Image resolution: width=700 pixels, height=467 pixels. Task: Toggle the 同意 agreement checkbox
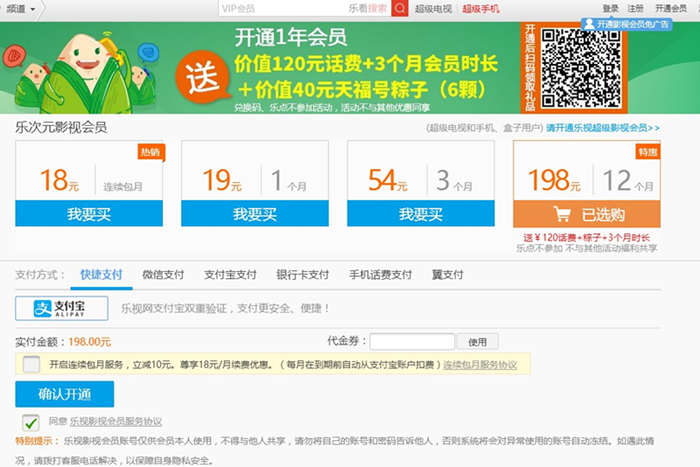(x=31, y=422)
